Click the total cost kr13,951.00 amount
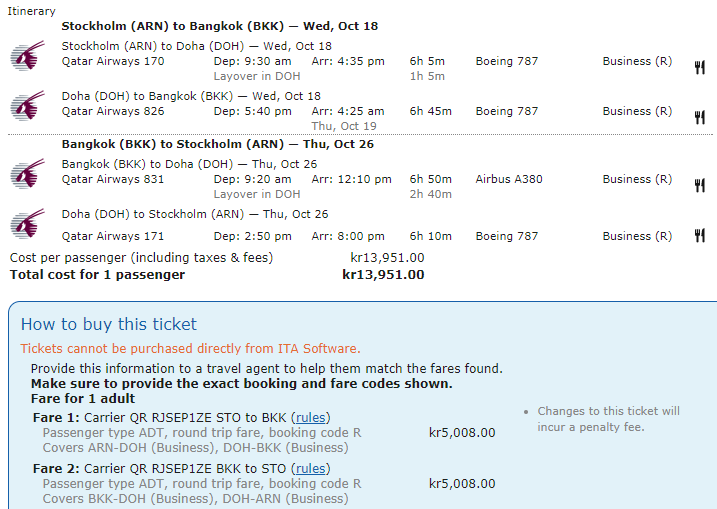The width and height of the screenshot is (717, 509). 383,275
